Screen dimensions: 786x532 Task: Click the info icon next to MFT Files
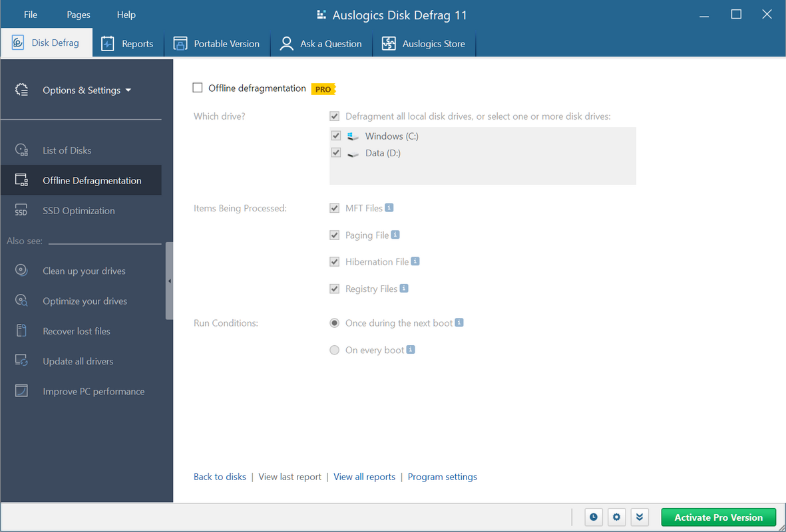[x=389, y=207]
